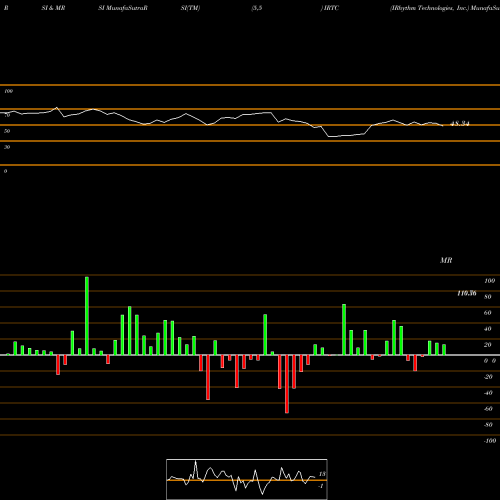Click the tallest green bar in MR histogram
500x500 pixels.
click(x=87, y=316)
